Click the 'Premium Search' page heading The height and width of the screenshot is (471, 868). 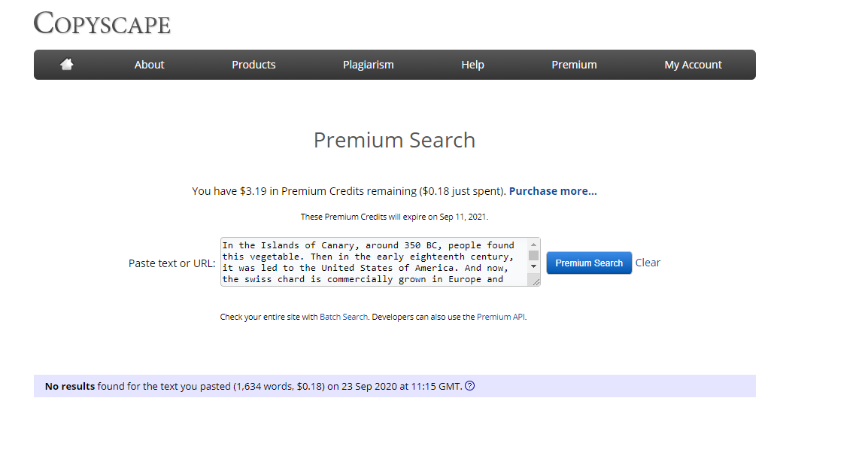pyautogui.click(x=394, y=140)
